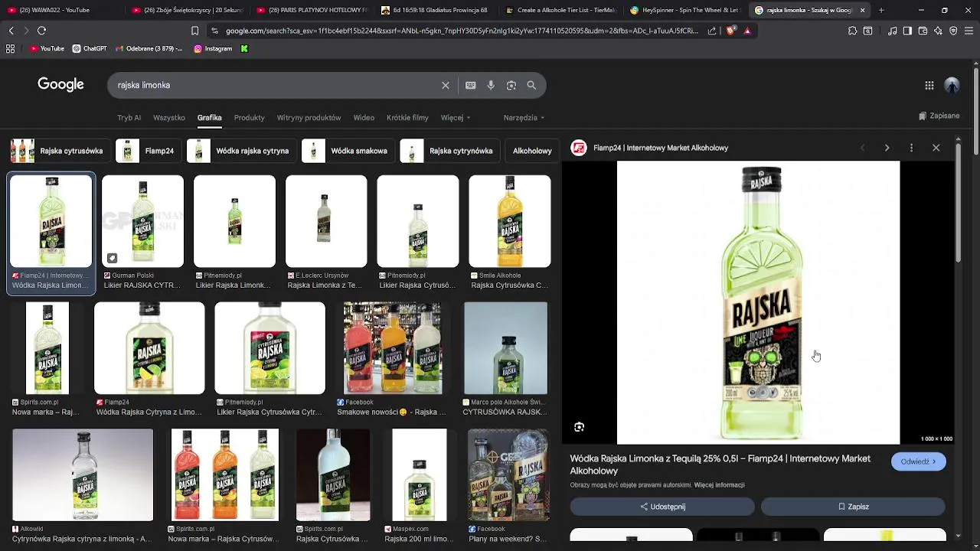Select the Flamp24 filter chip
980x551 pixels.
[x=148, y=151]
